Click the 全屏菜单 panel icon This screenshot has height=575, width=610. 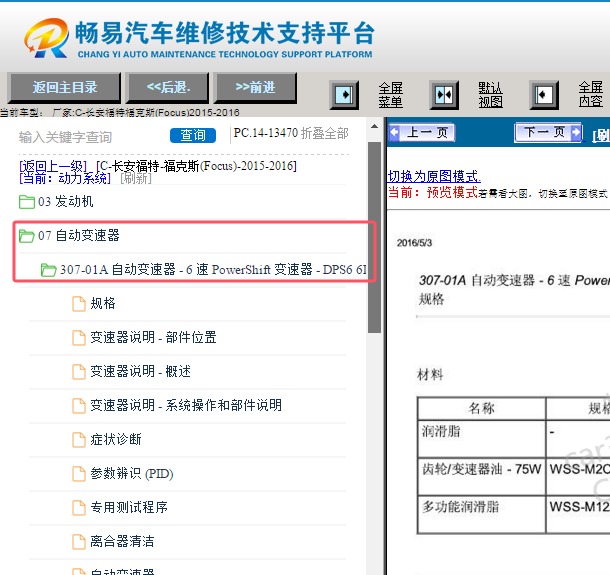(x=344, y=95)
